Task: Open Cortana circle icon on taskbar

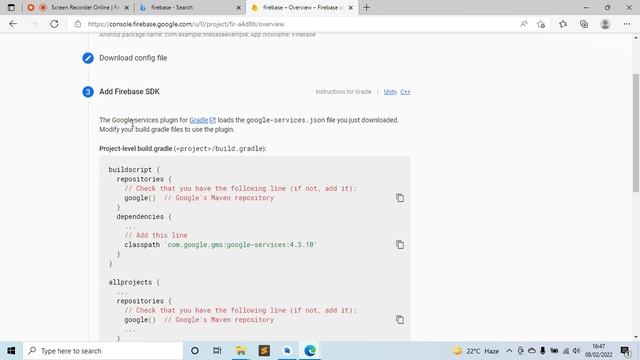Action: pyautogui.click(x=195, y=351)
